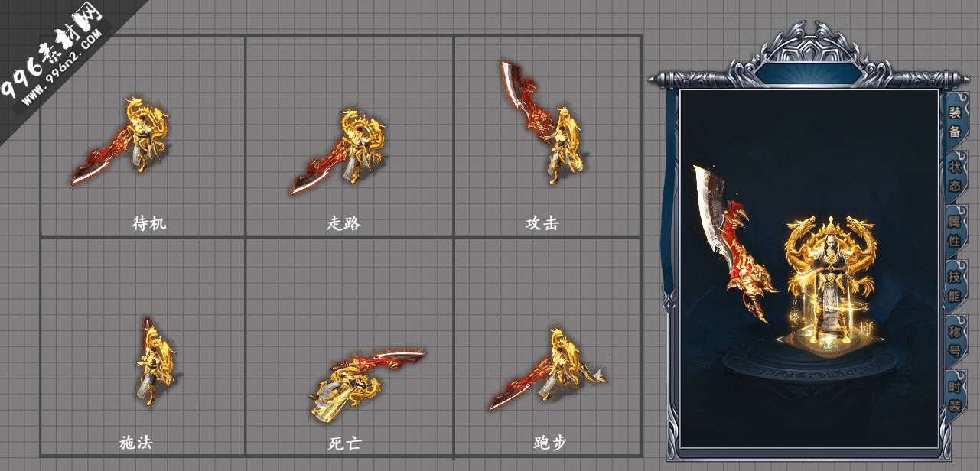The image size is (980, 471).
Task: Click the 攻击 attack animation sprite
Action: coord(542,122)
